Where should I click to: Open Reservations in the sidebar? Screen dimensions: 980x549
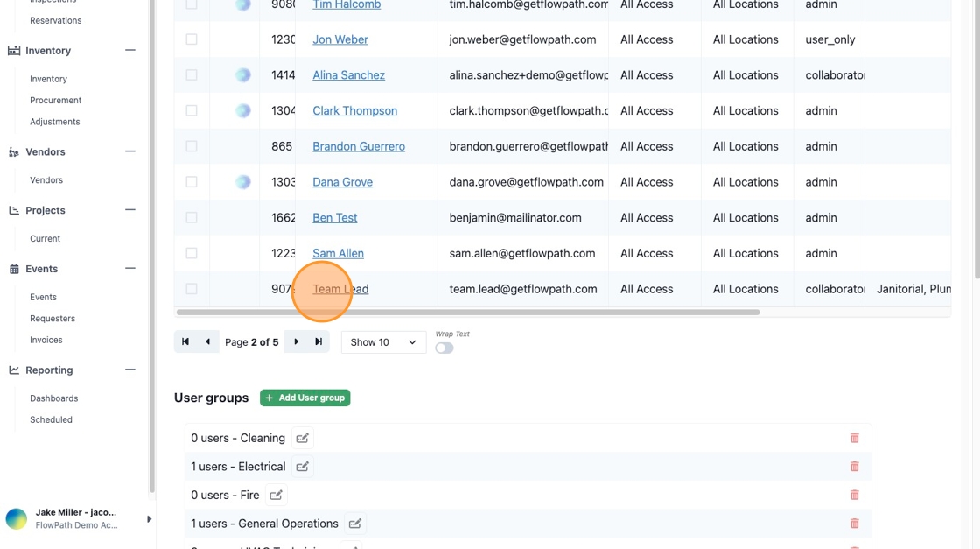coord(56,21)
